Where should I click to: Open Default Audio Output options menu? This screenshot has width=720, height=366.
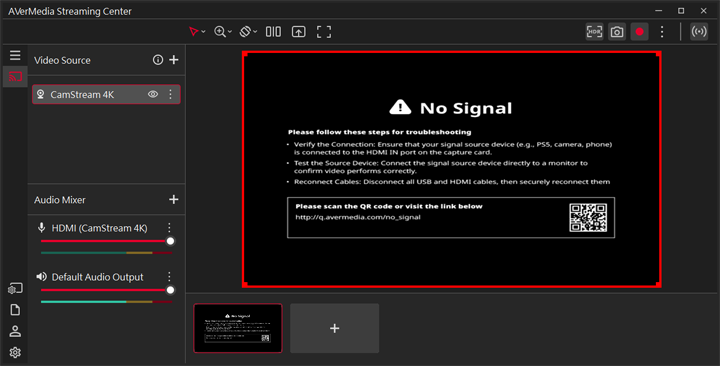click(169, 276)
